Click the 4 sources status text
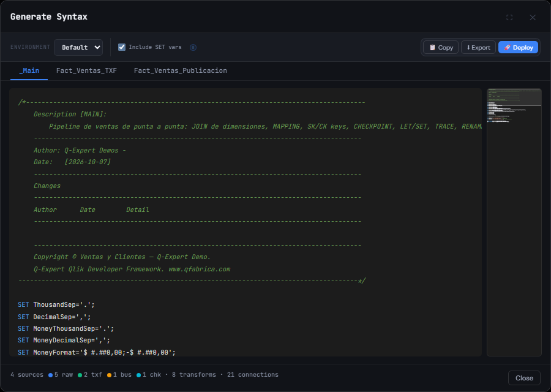Image resolution: width=551 pixels, height=392 pixels. pos(27,375)
